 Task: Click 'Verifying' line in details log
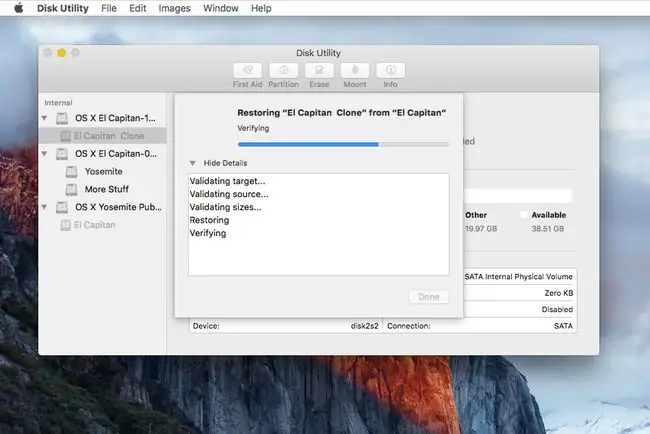(208, 233)
